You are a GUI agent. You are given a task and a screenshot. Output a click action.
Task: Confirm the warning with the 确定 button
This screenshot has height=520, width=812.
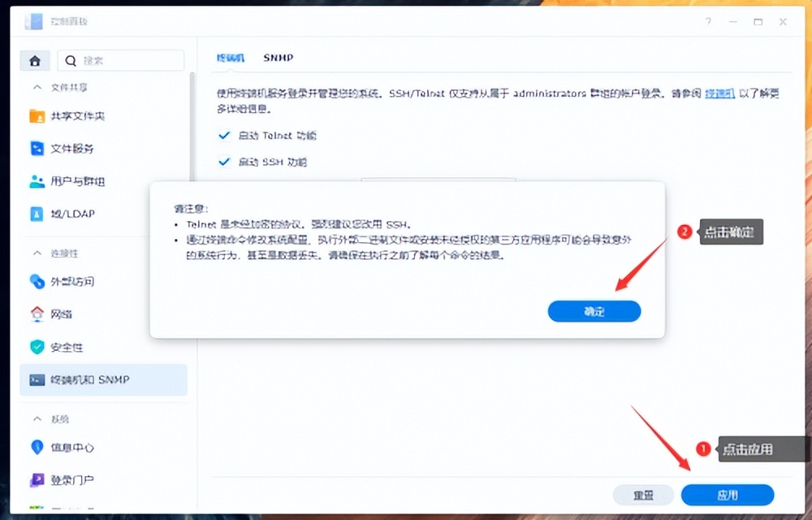click(x=594, y=311)
